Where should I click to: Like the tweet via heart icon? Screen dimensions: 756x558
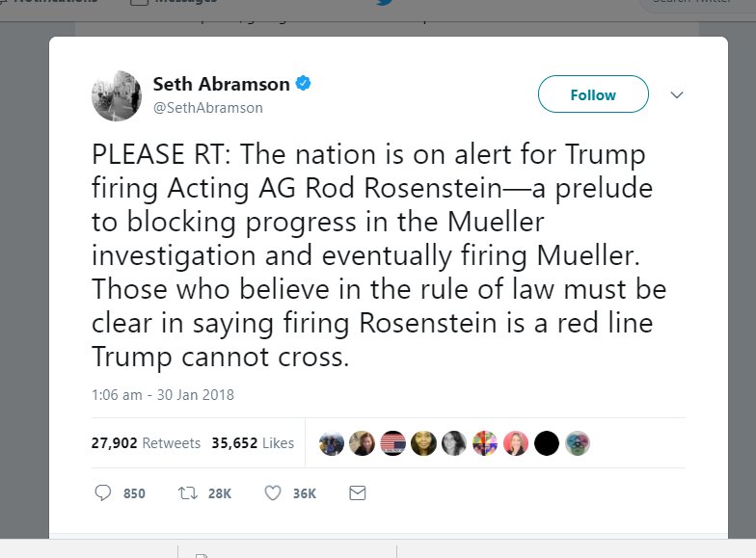pyautogui.click(x=272, y=492)
